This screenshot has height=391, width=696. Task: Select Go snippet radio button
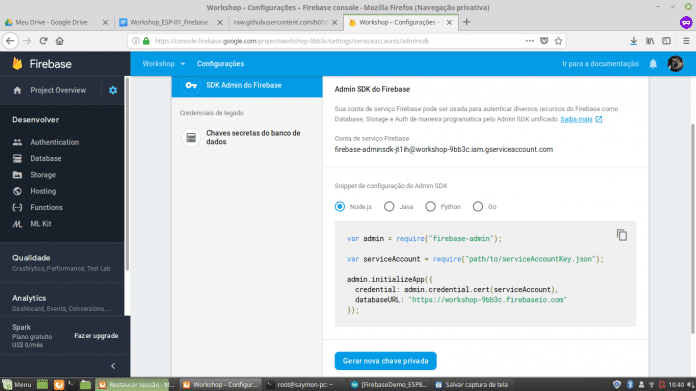(478, 206)
